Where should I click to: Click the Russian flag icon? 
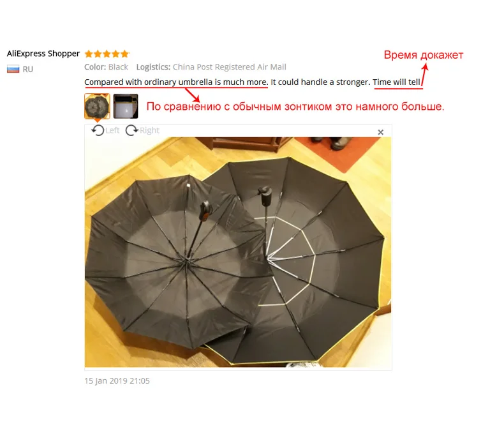pos(13,69)
